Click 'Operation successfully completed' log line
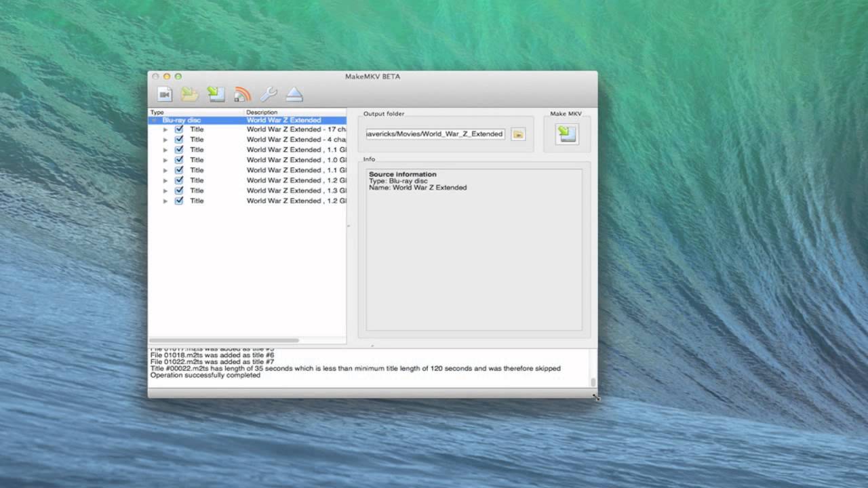Image resolution: width=868 pixels, height=488 pixels. tap(205, 375)
